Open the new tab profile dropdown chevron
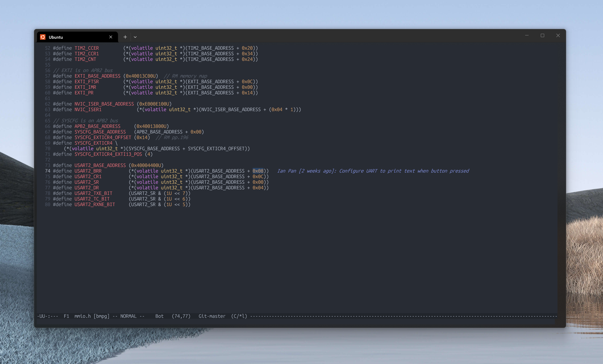This screenshot has height=364, width=603. (135, 37)
